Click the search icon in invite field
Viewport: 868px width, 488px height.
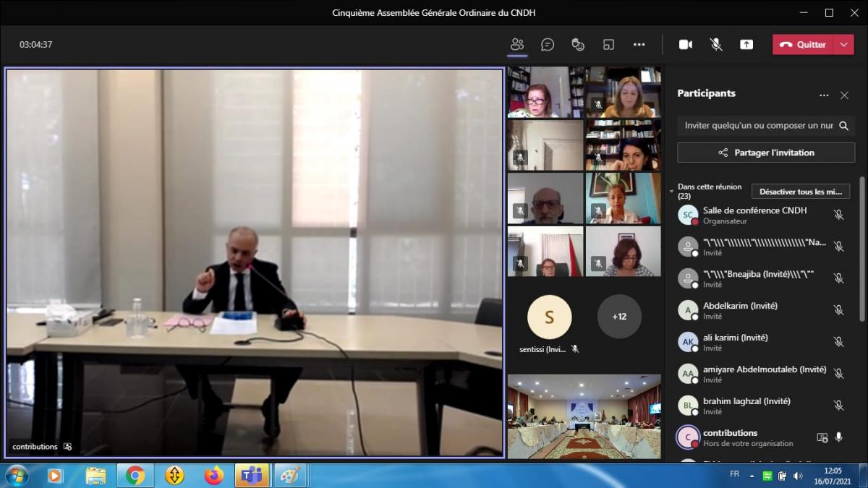click(843, 126)
